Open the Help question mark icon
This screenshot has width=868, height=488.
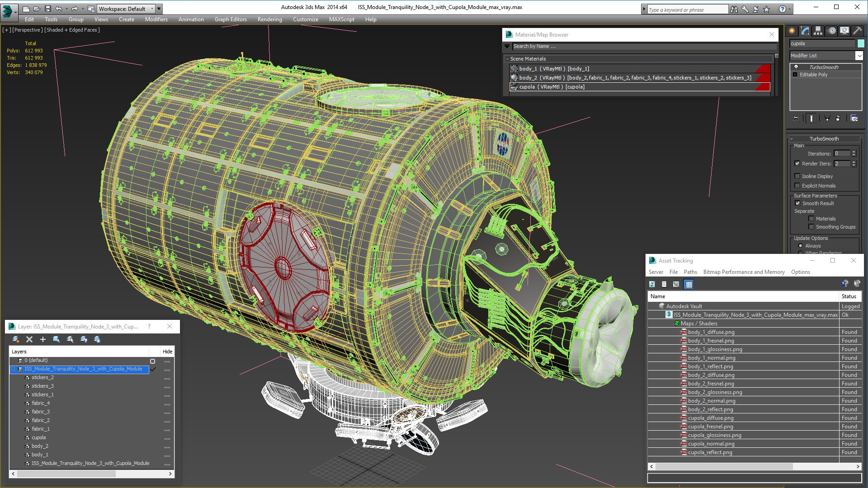click(x=782, y=9)
